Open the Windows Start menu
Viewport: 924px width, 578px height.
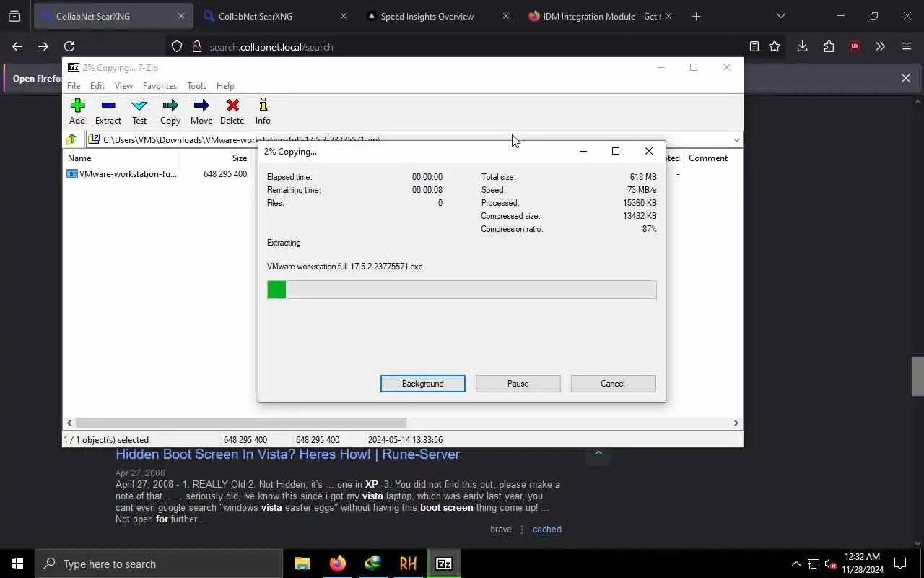[17, 564]
